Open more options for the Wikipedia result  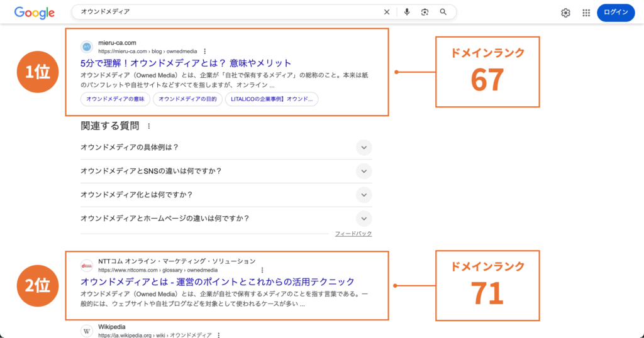pyautogui.click(x=218, y=335)
